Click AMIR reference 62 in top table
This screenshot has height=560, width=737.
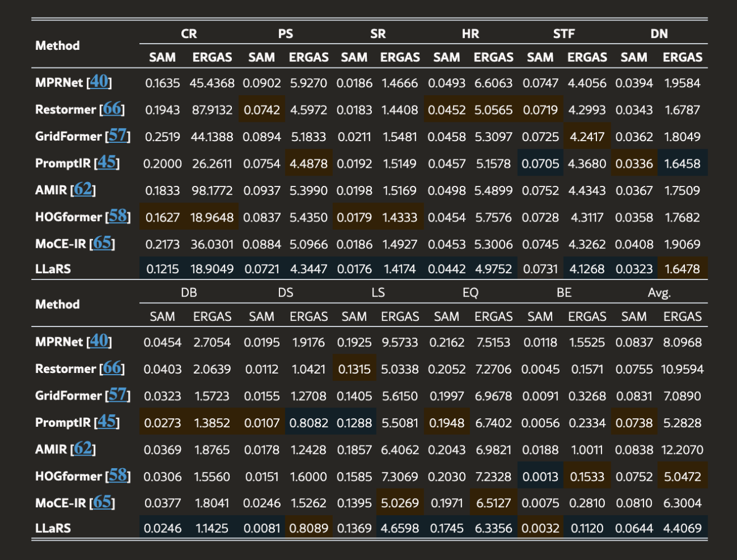tap(83, 189)
